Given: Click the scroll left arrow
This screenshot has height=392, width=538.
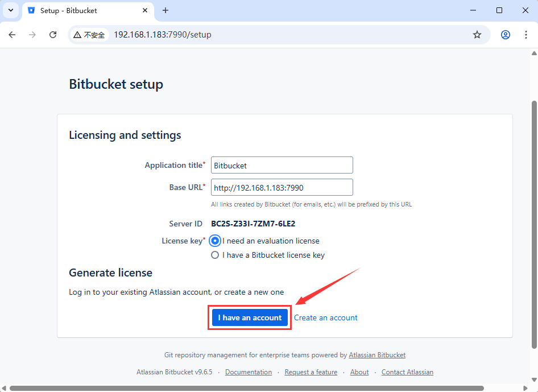Looking at the screenshot, I should pyautogui.click(x=4, y=388).
